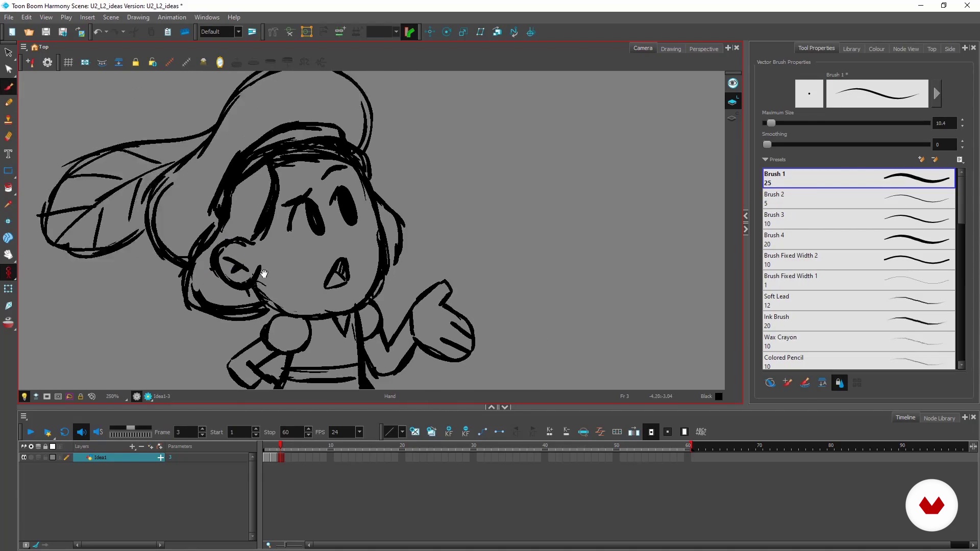
Task: Open the Animation menu
Action: click(x=171, y=17)
